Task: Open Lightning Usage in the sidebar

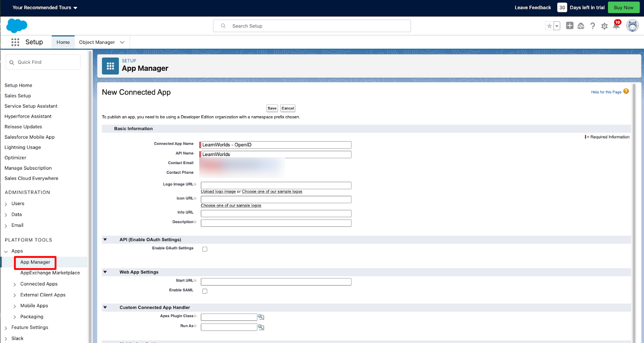Action: tap(23, 147)
